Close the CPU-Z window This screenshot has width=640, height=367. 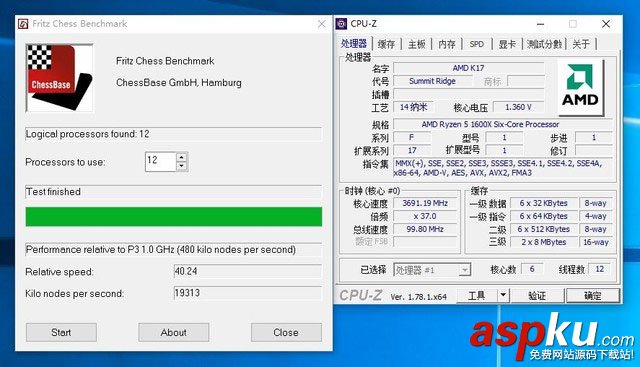coord(606,24)
